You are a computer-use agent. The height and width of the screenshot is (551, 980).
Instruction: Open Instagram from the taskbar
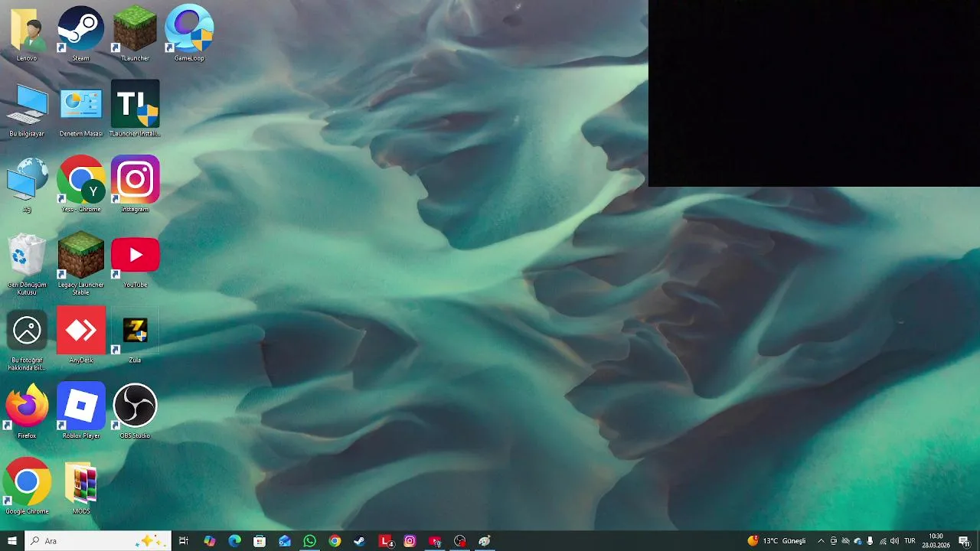click(x=410, y=541)
